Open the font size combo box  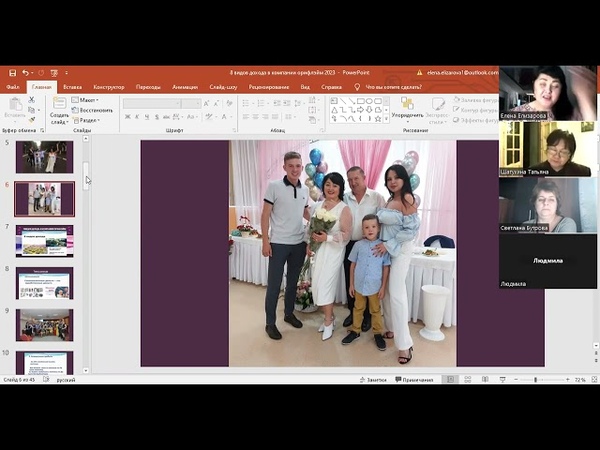(x=191, y=104)
